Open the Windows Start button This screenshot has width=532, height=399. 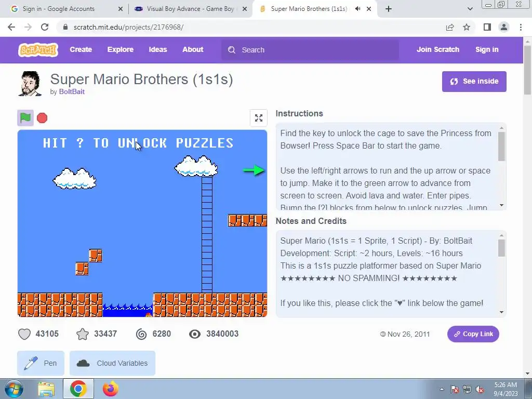click(x=13, y=389)
